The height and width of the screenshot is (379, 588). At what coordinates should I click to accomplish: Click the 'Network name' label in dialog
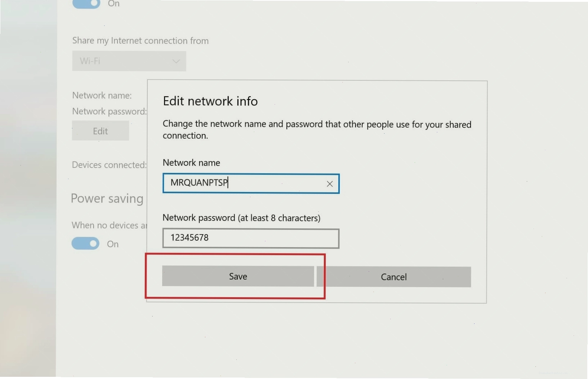191,162
